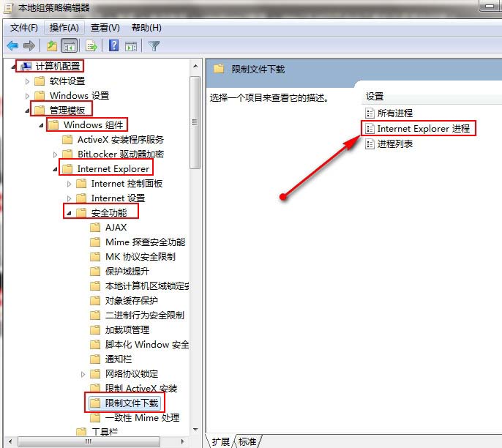Collapse the 安全功能 node

(69, 213)
